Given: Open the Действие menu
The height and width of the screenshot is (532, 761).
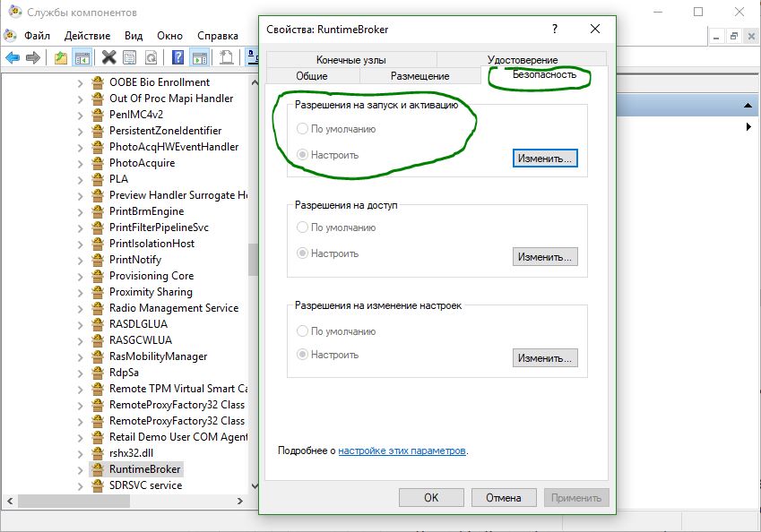Looking at the screenshot, I should click(x=87, y=36).
